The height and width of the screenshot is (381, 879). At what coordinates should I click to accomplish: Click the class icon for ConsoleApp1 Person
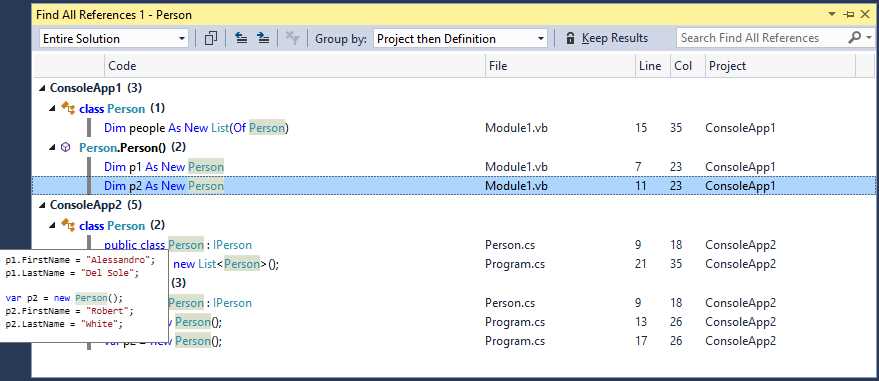click(68, 108)
